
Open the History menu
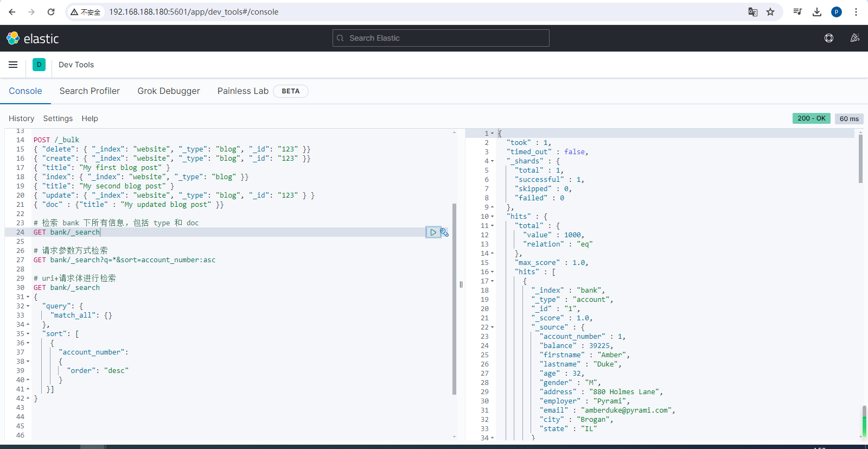pyautogui.click(x=22, y=118)
